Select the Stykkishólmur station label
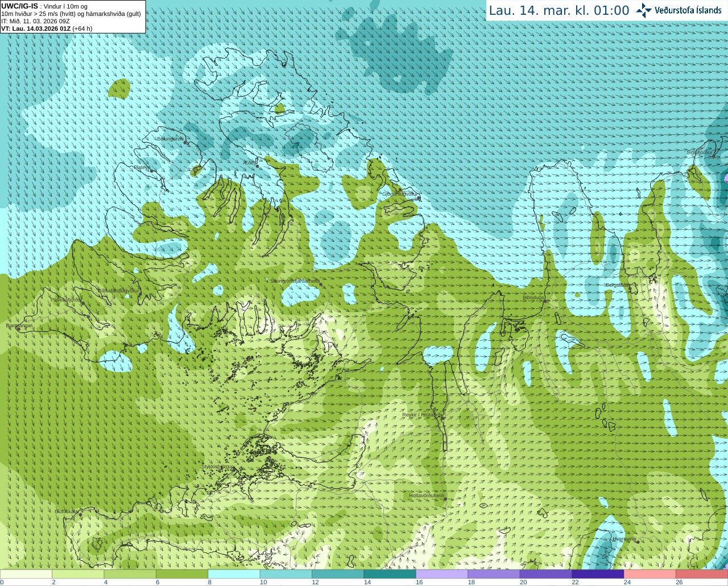 (218, 467)
